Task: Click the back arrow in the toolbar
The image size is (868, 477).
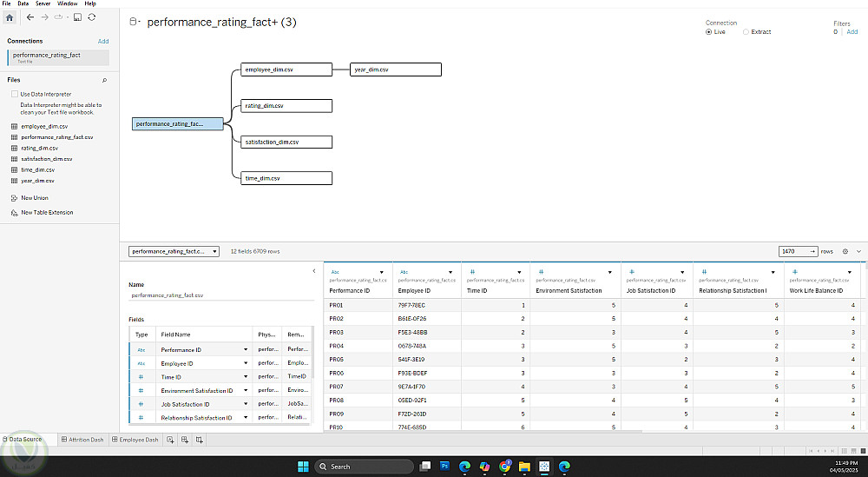Action: coord(30,17)
